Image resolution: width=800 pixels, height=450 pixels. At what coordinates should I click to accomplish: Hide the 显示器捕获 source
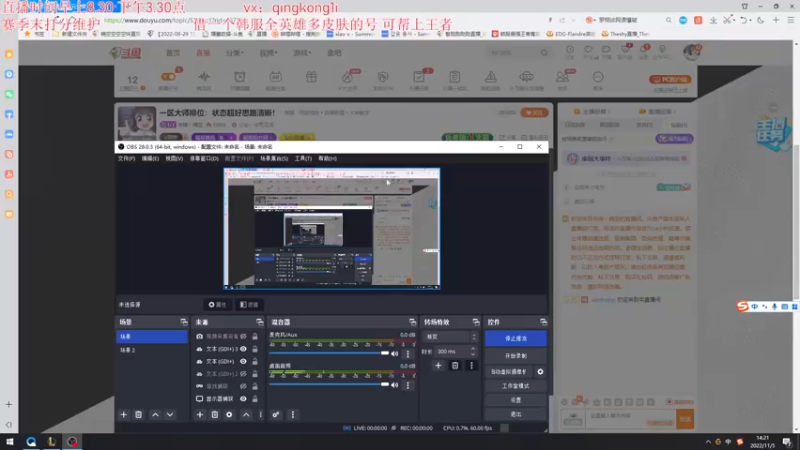pyautogui.click(x=243, y=398)
